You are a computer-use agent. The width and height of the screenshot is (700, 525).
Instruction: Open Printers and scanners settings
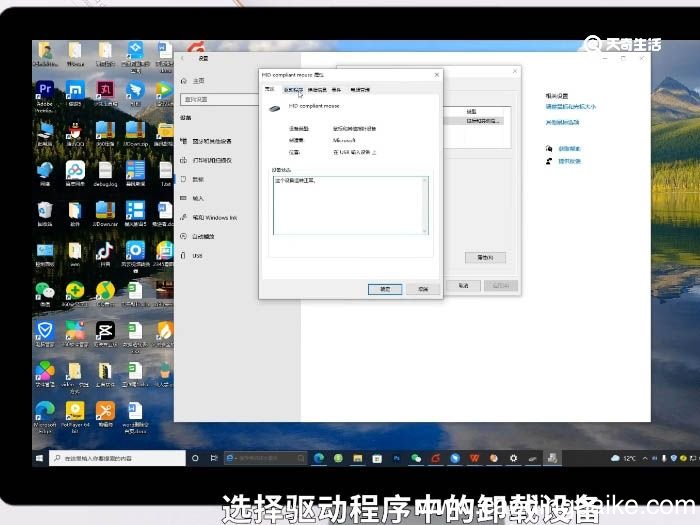(206, 160)
